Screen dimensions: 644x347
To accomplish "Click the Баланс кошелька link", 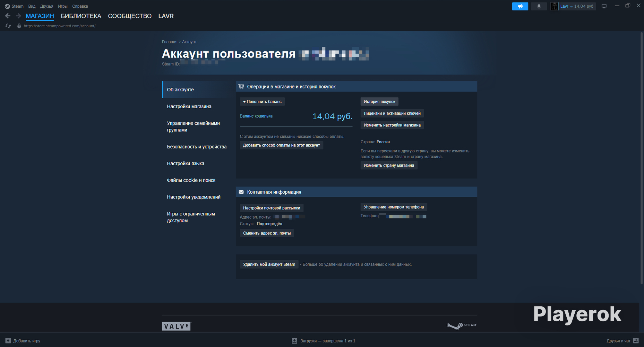I will point(256,116).
